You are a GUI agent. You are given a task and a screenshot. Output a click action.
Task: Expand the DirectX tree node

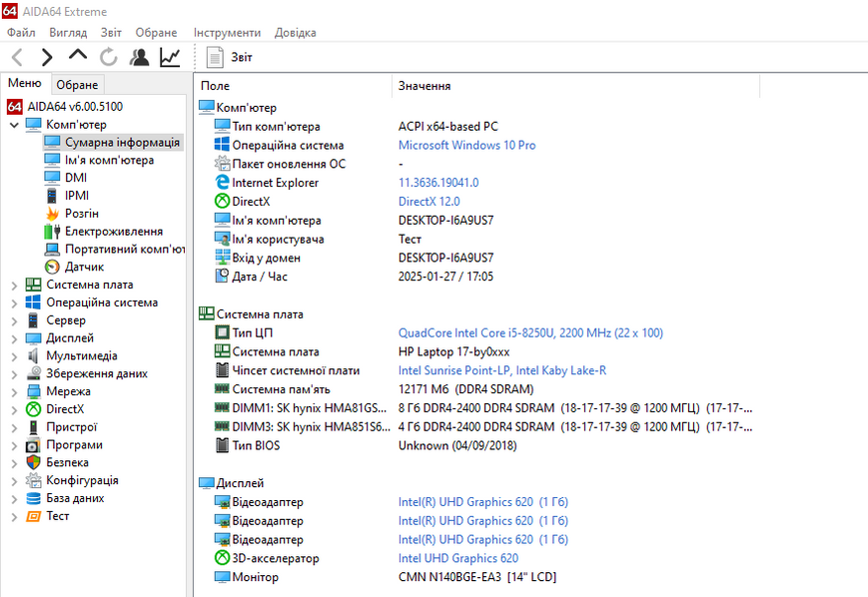pyautogui.click(x=14, y=410)
